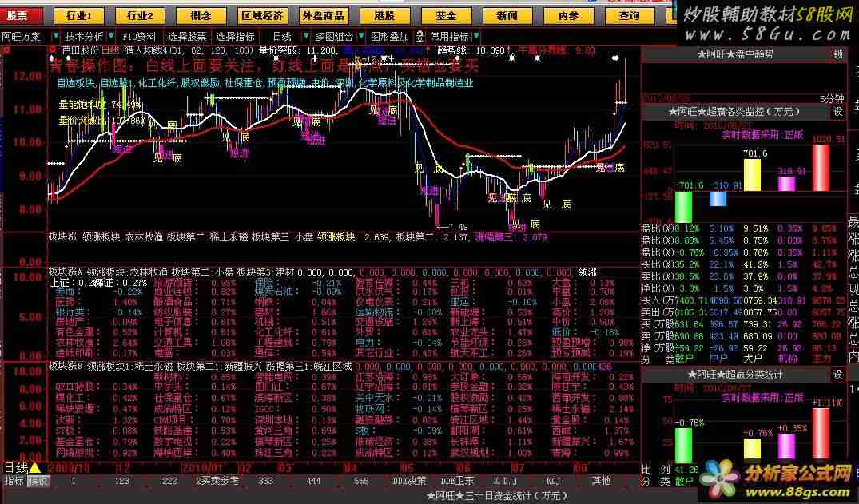This screenshot has height=504, width=859.
Task: Open the 行业1 sector category
Action: tap(78, 16)
